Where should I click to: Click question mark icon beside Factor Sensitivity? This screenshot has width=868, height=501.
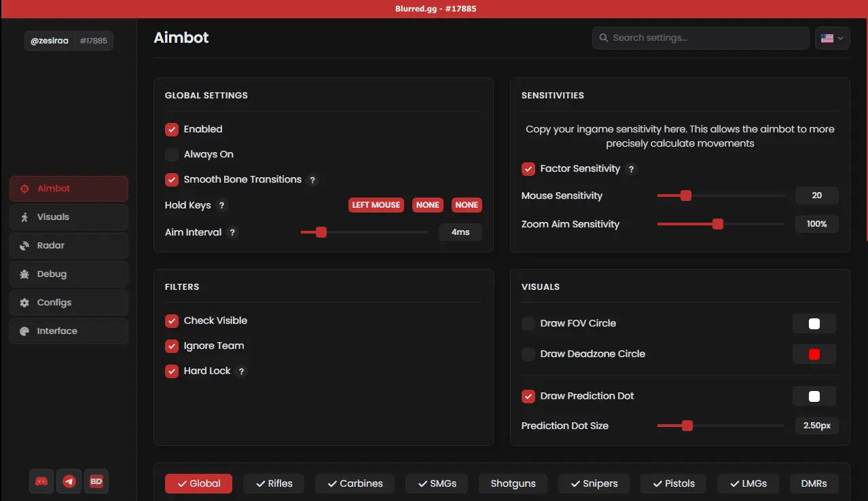(x=631, y=169)
